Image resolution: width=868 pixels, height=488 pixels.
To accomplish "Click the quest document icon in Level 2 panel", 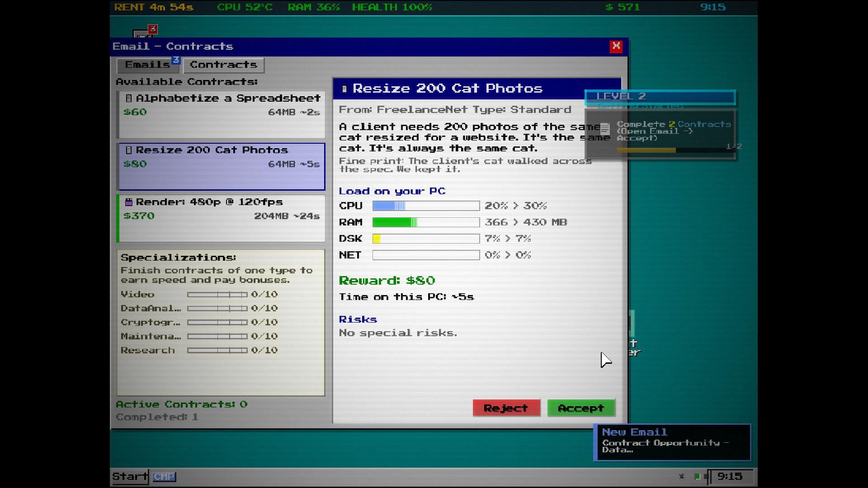I will click(x=605, y=129).
